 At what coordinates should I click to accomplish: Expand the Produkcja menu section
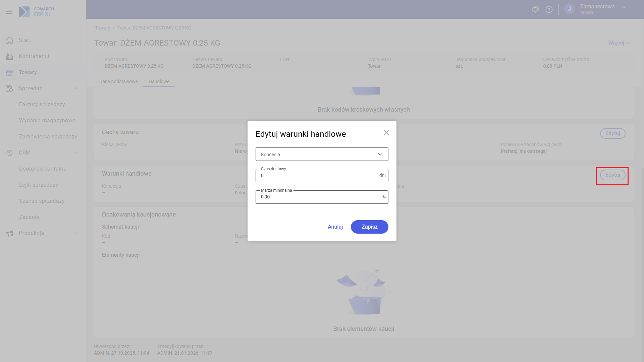pos(76,233)
